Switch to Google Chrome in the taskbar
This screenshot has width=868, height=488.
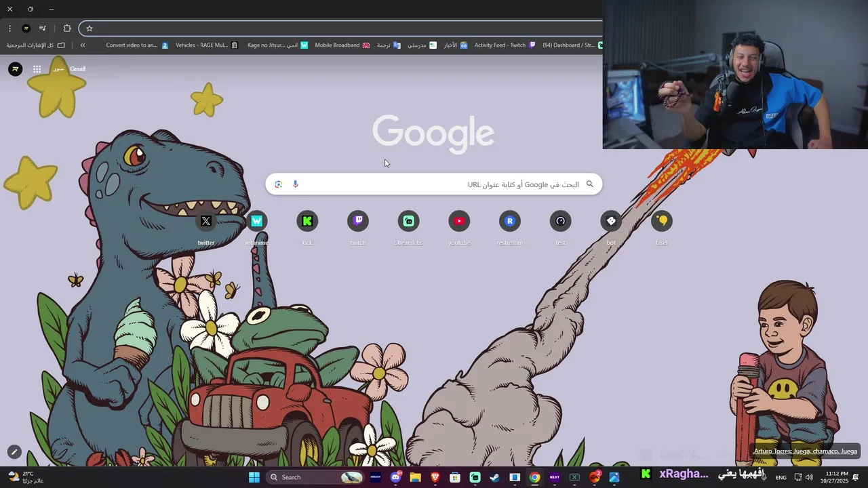[535, 477]
